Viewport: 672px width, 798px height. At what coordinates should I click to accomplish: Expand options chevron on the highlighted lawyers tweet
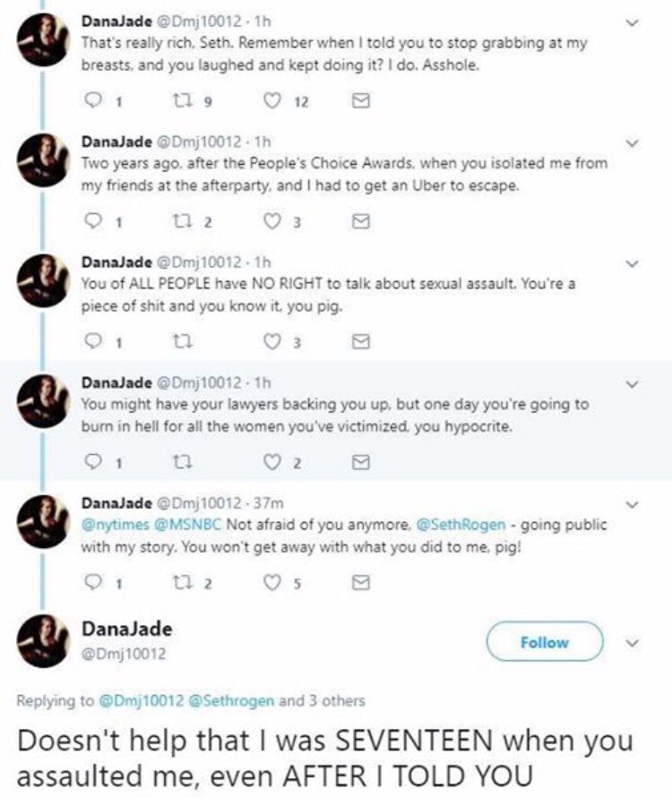point(632,384)
